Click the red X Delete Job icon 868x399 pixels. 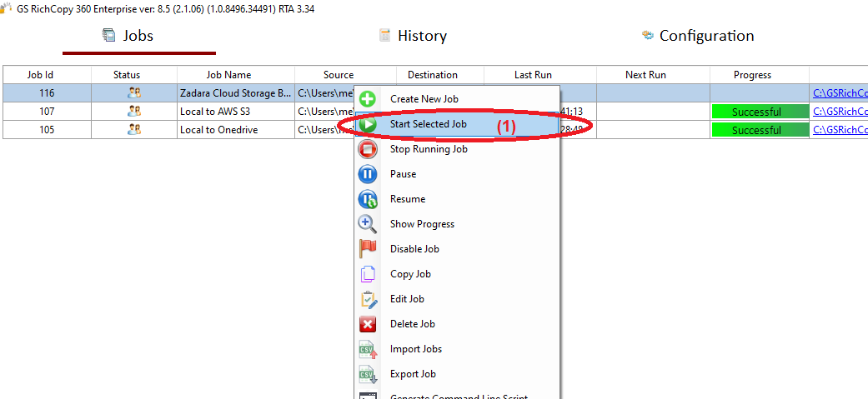(x=367, y=324)
